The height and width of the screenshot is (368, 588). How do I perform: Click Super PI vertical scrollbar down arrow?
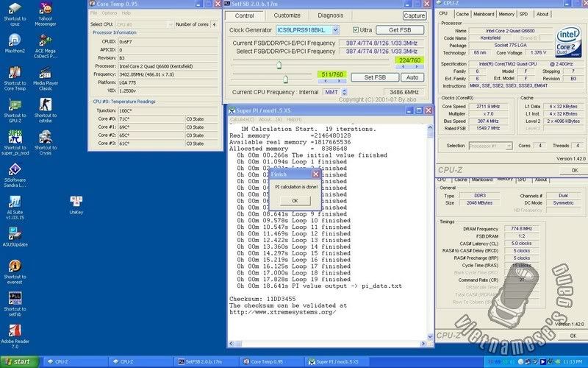coord(430,337)
